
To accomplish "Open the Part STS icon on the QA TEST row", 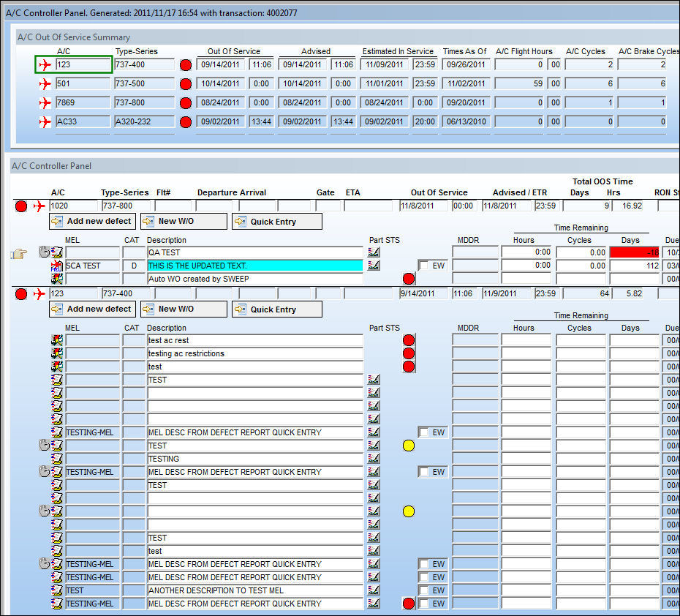I will (374, 252).
